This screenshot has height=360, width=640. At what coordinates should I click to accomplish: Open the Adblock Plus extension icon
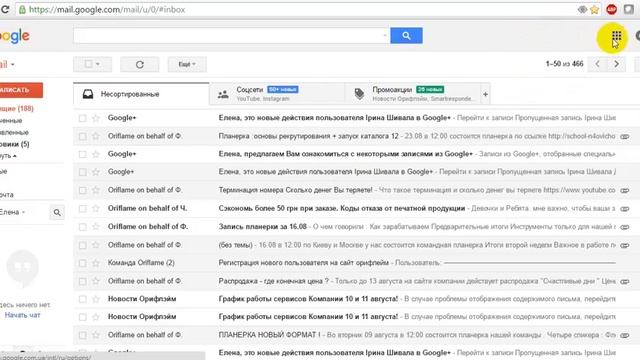pos(611,9)
